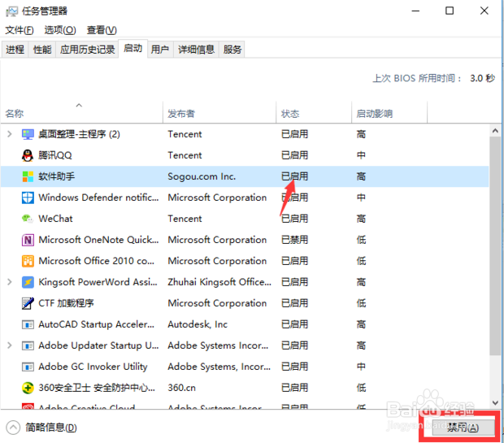This screenshot has width=504, height=443.
Task: Click the 高 impact of 软件助手
Action: 361,176
